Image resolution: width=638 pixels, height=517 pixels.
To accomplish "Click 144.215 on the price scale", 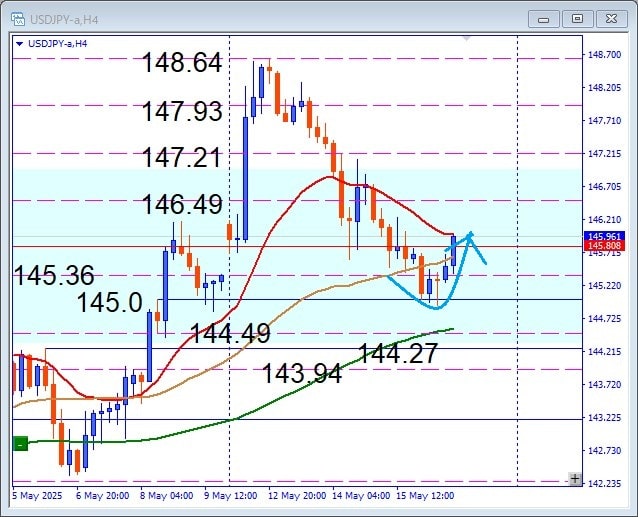I will tap(605, 351).
